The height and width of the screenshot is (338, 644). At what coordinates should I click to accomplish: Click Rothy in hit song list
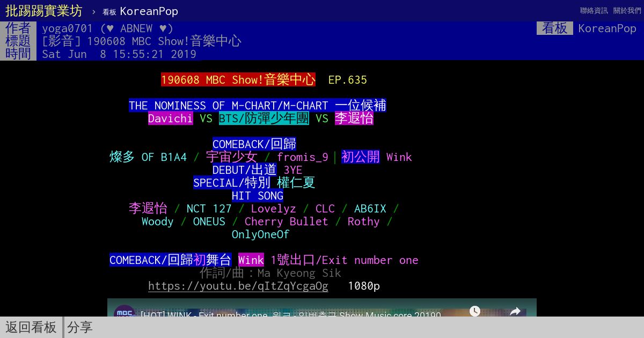[364, 222]
